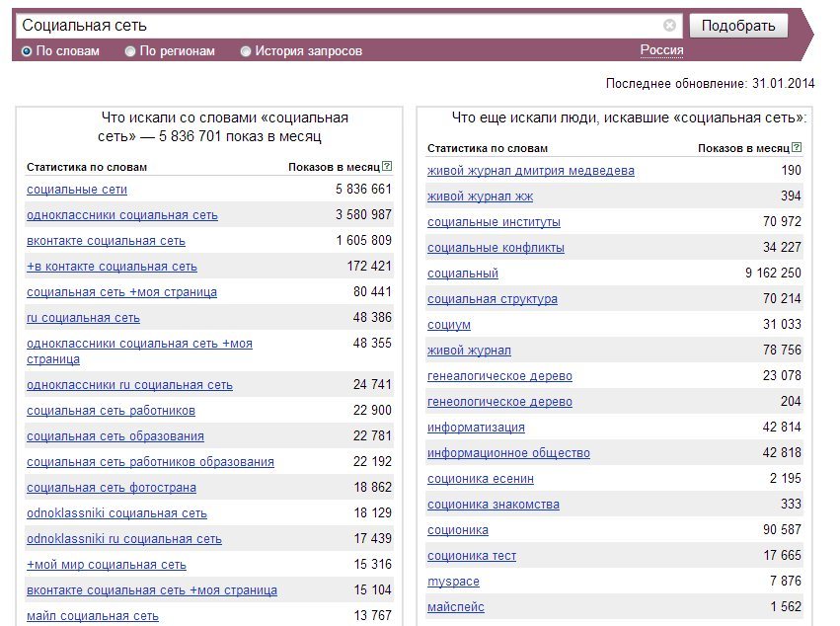This screenshot has height=626, width=840.
Task: Open 'odnoklassniki ru социальная сеть' link
Action: point(124,539)
